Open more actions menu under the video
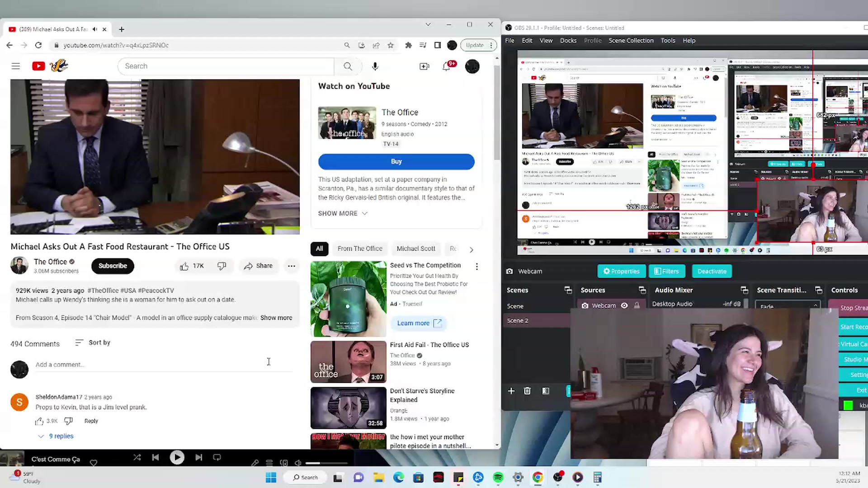Viewport: 868px width, 488px height. pos(292,266)
